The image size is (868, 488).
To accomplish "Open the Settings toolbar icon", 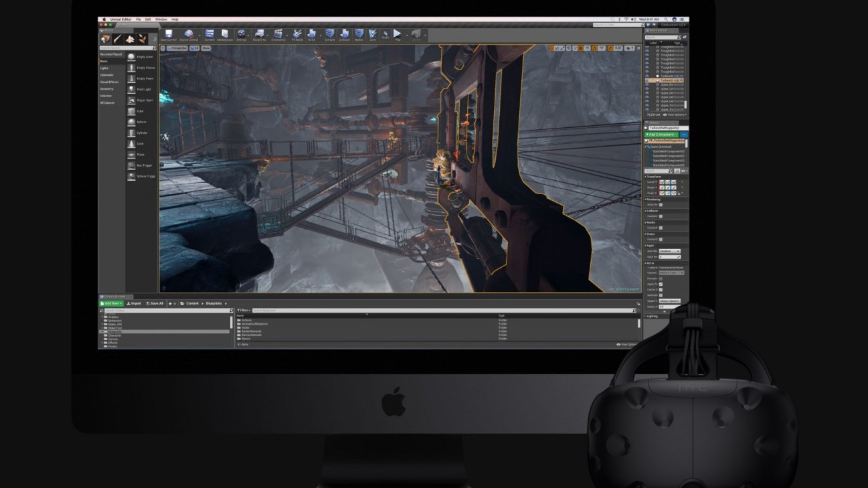I will pyautogui.click(x=242, y=35).
